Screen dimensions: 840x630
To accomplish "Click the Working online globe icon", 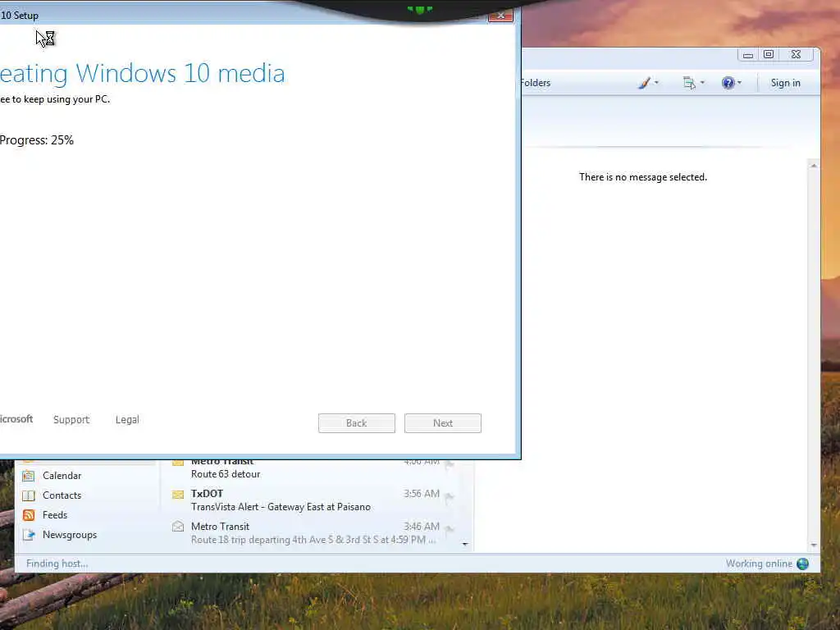I will tap(802, 564).
